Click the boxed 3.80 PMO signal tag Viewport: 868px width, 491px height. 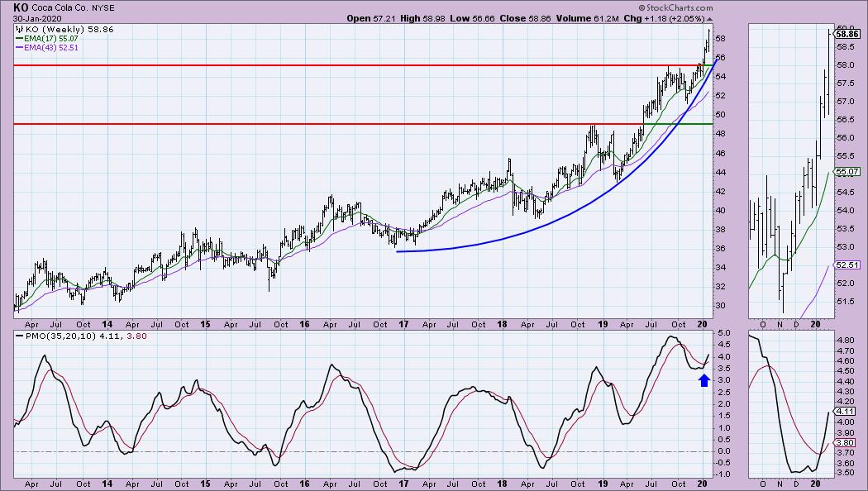click(x=846, y=443)
